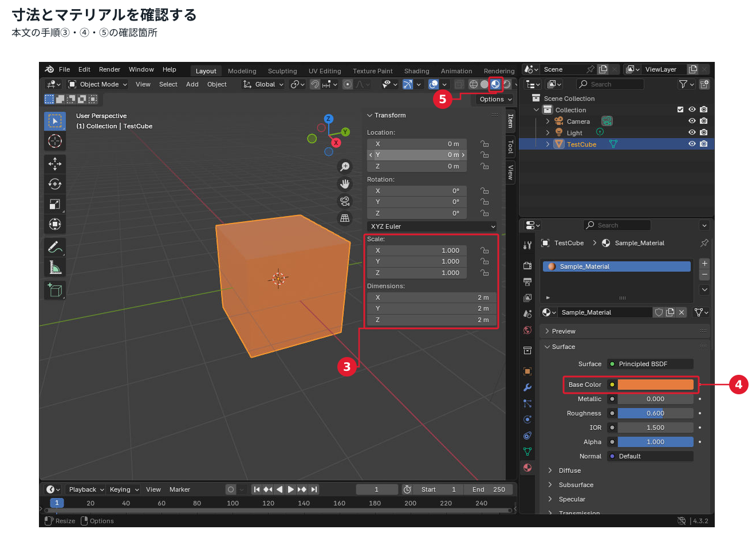
Task: Click the Sample_Material name field
Action: coord(606,312)
